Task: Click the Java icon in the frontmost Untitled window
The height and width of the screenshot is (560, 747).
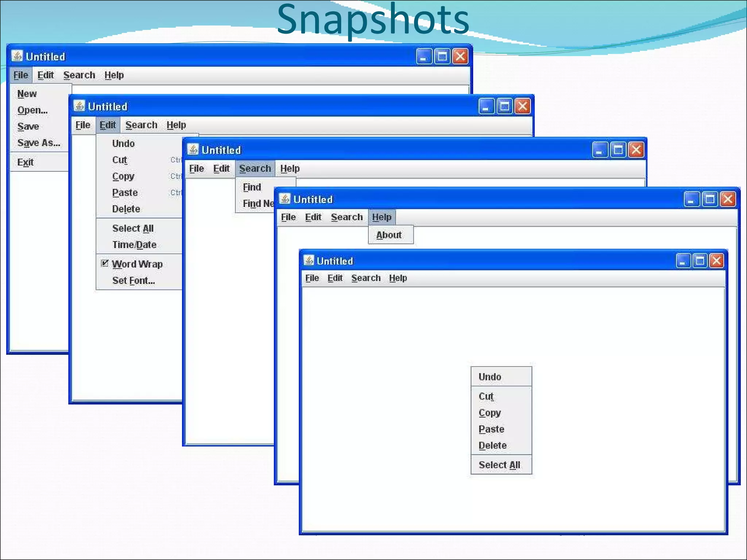Action: coord(309,260)
